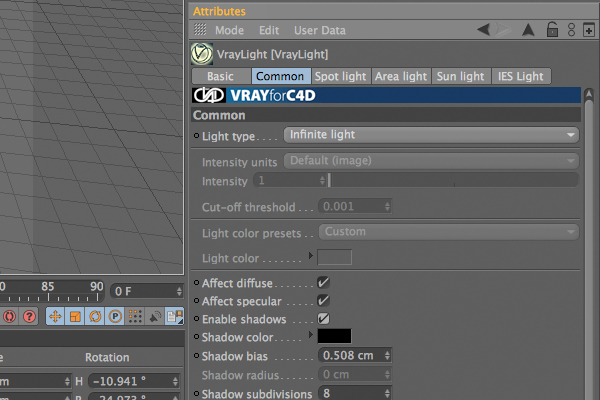The image size is (600, 400).
Task: Switch to the Sun light tab
Action: point(461,76)
